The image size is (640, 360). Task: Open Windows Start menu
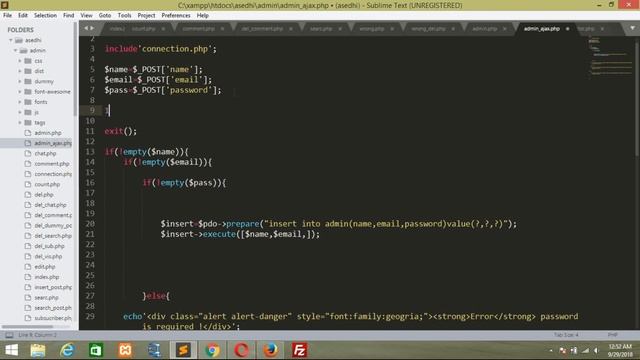pos(11,350)
